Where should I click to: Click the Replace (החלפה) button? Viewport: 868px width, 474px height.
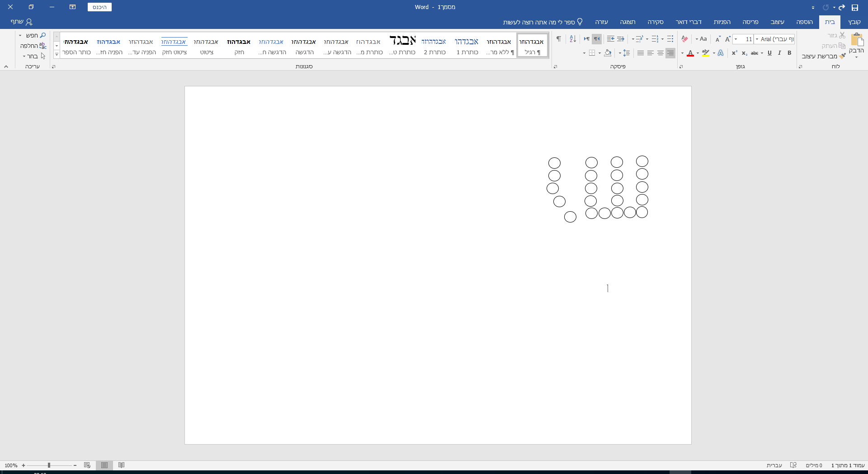(x=33, y=46)
